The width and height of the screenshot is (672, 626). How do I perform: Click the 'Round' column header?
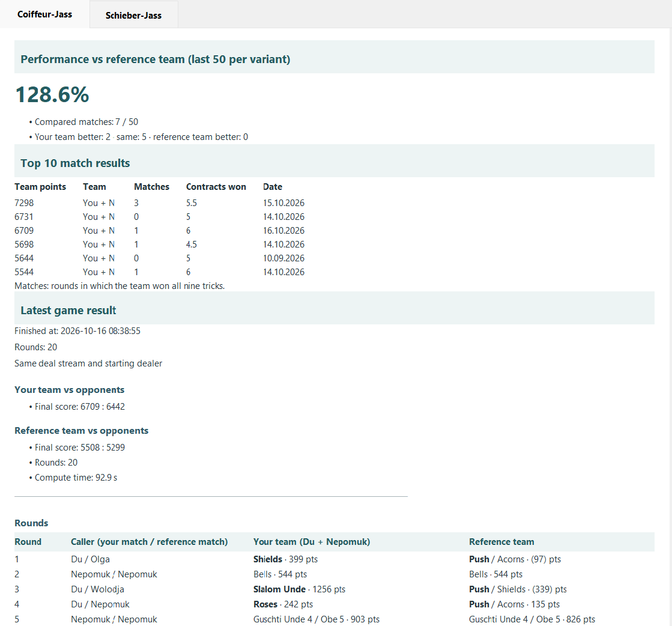(x=28, y=542)
